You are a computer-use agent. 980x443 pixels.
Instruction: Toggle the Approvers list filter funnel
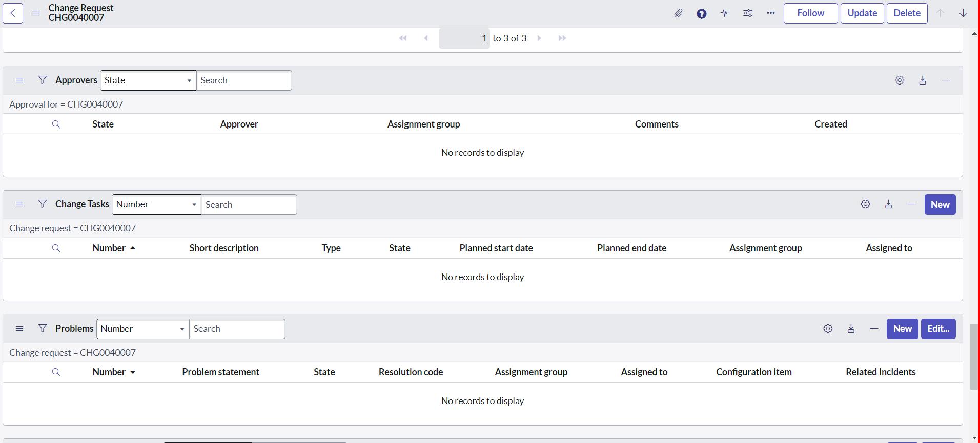pos(43,80)
